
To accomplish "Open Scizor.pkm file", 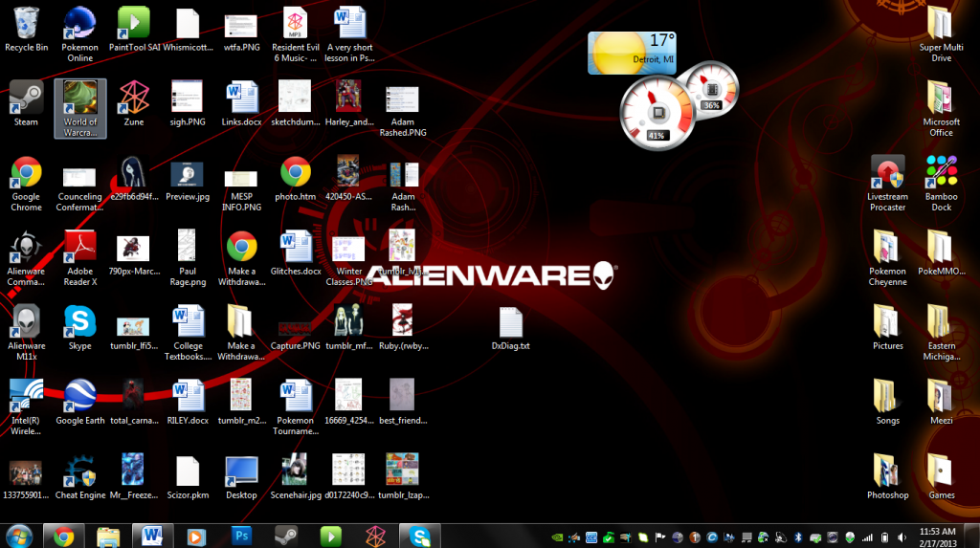I will click(188, 477).
